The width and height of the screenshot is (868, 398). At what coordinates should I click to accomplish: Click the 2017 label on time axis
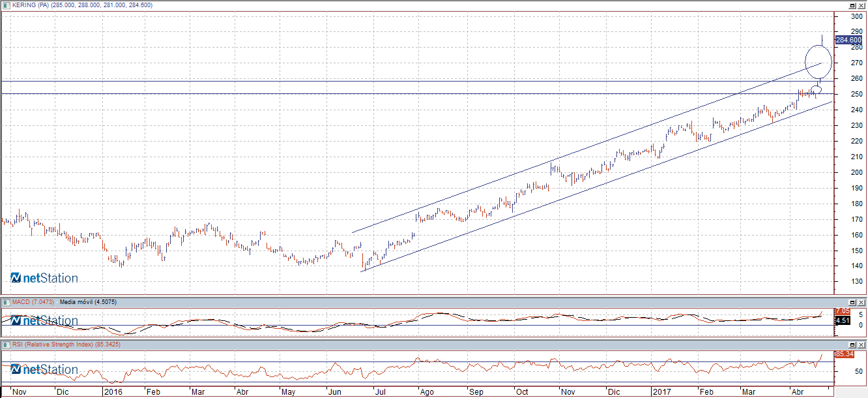[x=663, y=392]
